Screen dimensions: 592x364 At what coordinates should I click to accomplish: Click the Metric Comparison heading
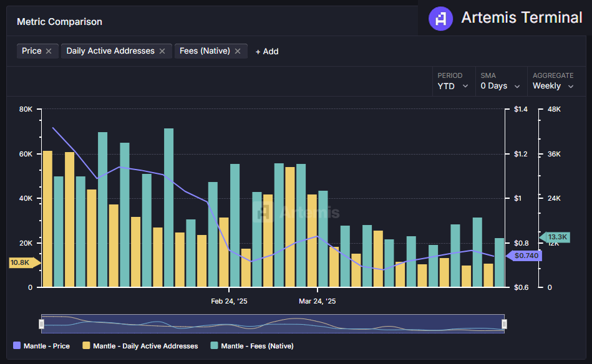[59, 22]
